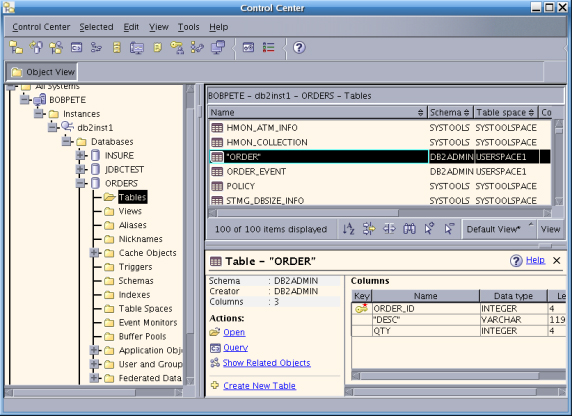Click the toolbar question mark help icon
Viewport: 572px width, 416px height.
[x=299, y=47]
